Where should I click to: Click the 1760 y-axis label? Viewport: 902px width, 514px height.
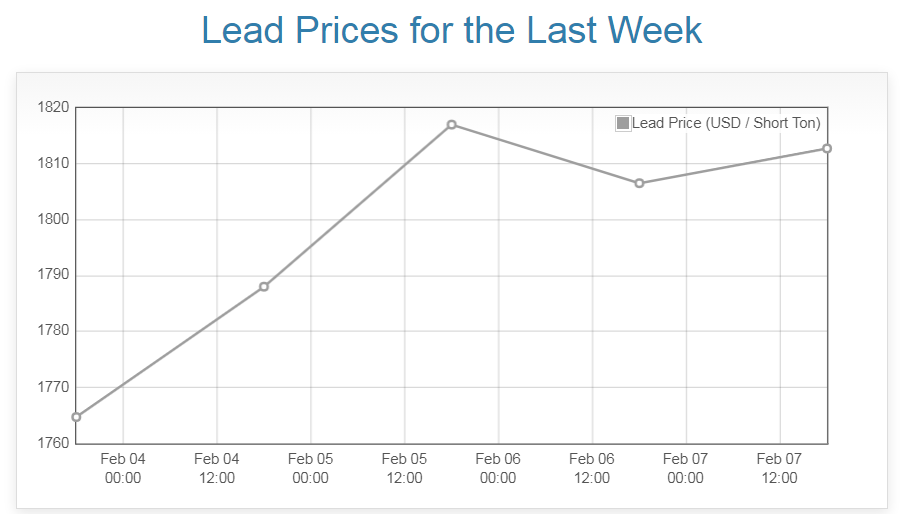52,443
